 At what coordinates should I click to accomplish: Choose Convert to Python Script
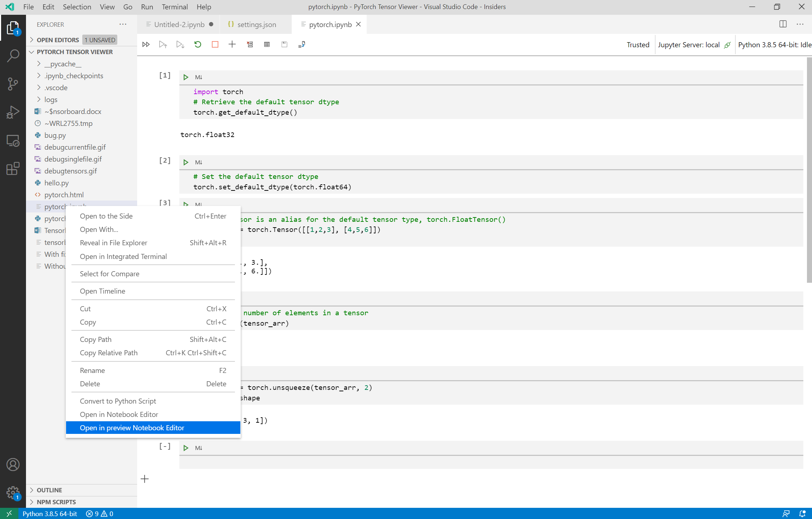point(153,401)
